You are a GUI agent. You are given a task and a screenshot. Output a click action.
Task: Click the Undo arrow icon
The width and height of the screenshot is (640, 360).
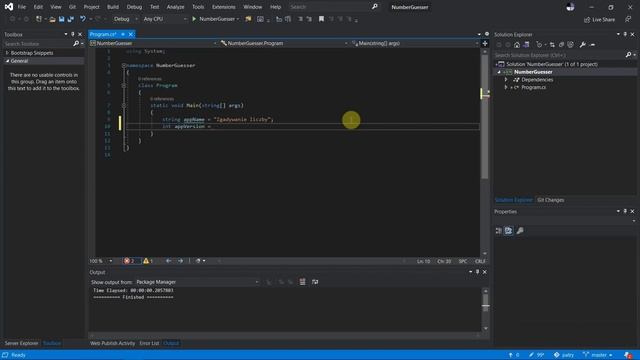click(x=83, y=19)
